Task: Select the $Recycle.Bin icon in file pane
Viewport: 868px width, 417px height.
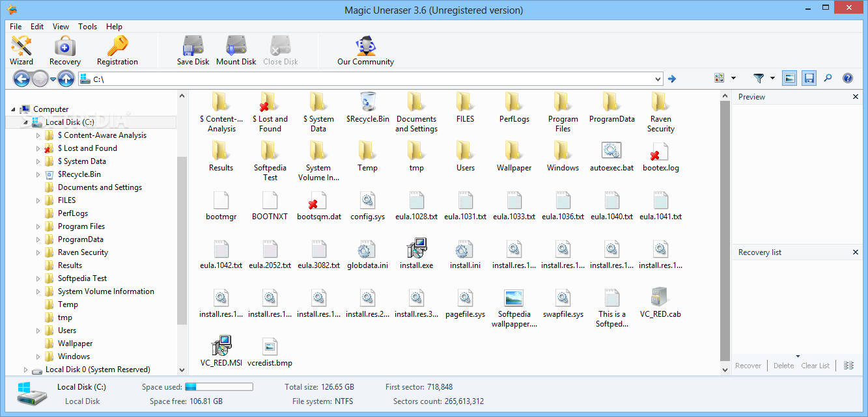Action: [x=367, y=102]
